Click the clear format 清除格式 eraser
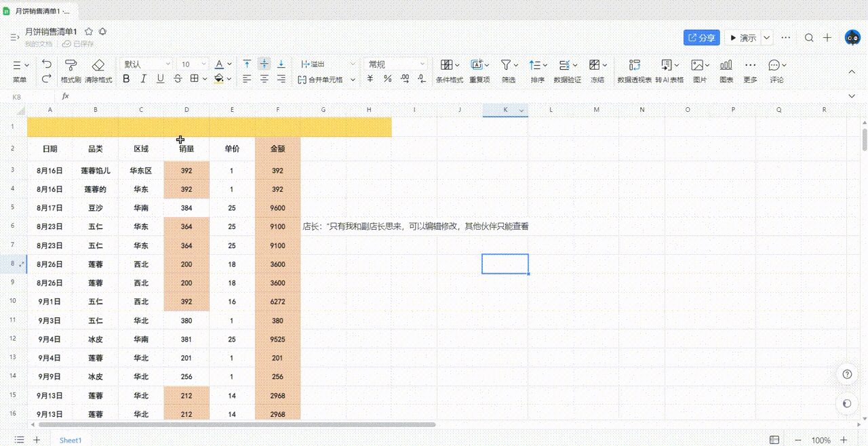 (x=98, y=65)
